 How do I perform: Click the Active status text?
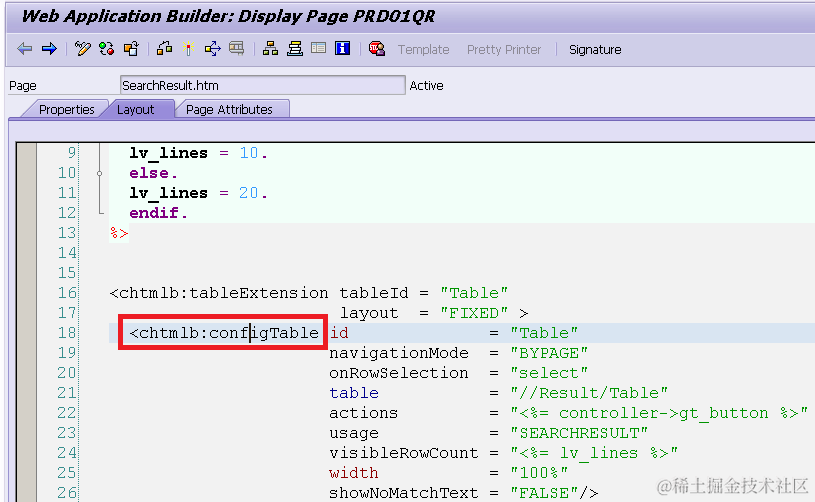(426, 86)
